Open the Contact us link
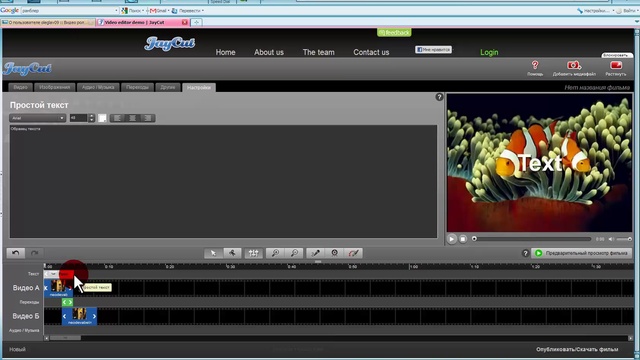Screen dimensions: 640x360 pyautogui.click(x=371, y=52)
